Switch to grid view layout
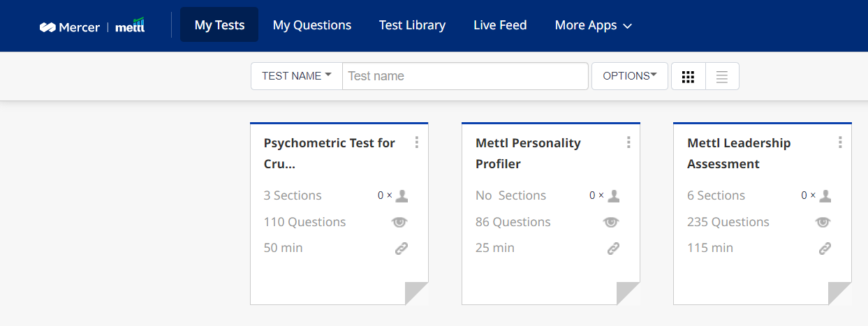Viewport: 868px width, 326px height. (x=689, y=77)
